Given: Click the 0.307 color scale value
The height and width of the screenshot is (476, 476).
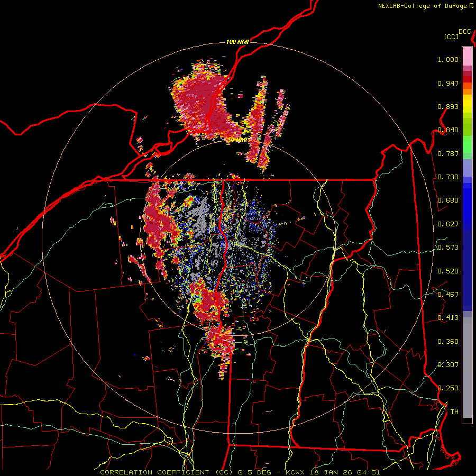Looking at the screenshot, I should coord(448,365).
